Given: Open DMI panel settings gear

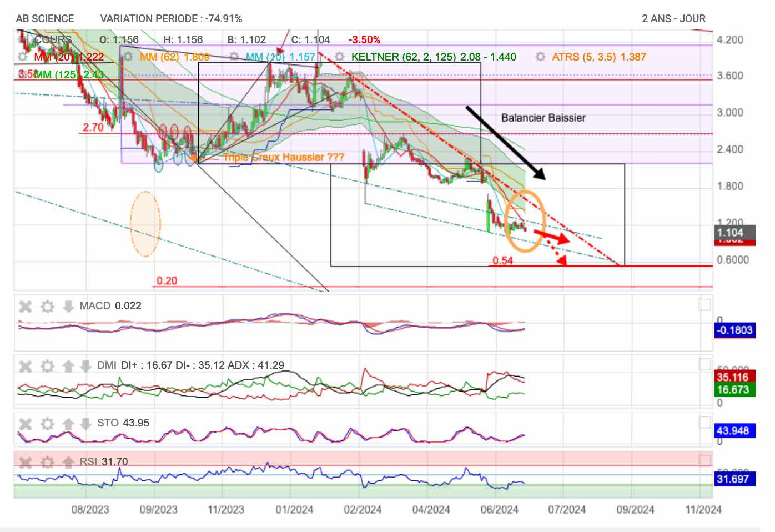Looking at the screenshot, I should click(x=48, y=365).
